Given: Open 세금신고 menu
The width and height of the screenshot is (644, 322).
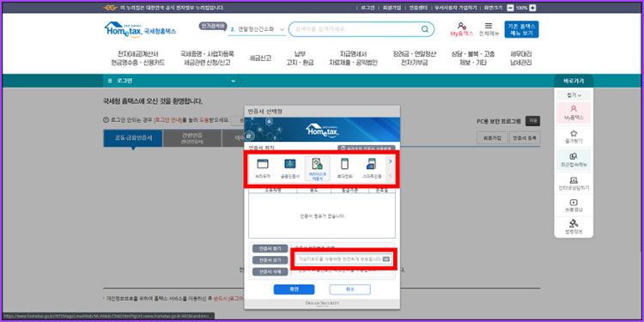Looking at the screenshot, I should pyautogui.click(x=260, y=58).
